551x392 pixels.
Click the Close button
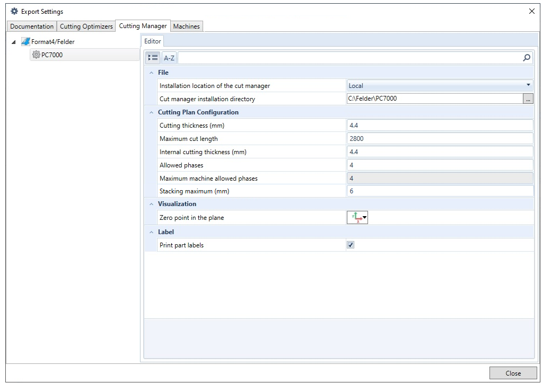513,373
